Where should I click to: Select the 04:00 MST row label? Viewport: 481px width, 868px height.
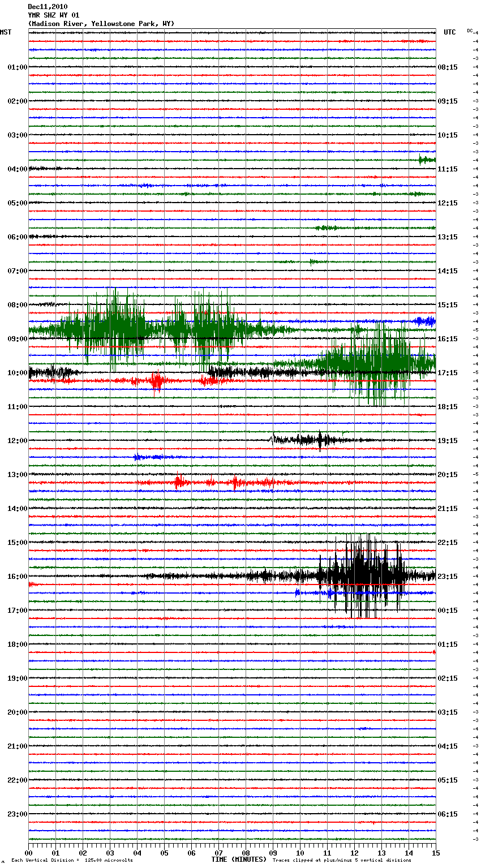pyautogui.click(x=17, y=169)
